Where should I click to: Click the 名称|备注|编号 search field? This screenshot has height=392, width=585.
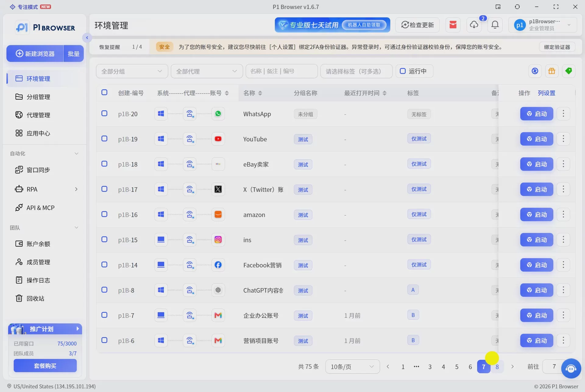pyautogui.click(x=282, y=71)
